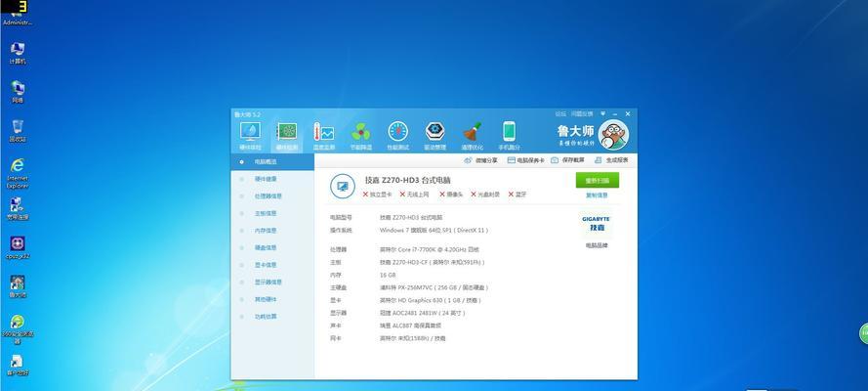
Task: Click the heading 技嘉 Z270-HD3 台式电脑
Action: [x=407, y=180]
